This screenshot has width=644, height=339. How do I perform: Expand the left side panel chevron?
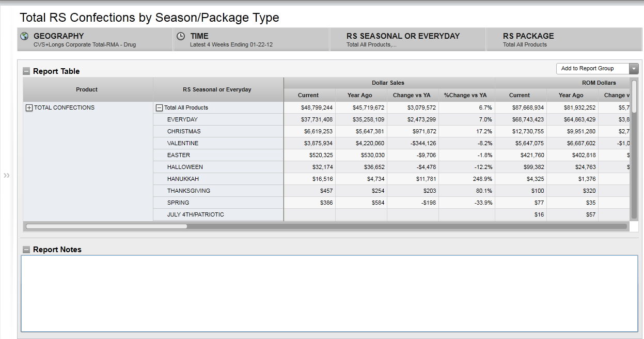point(7,176)
